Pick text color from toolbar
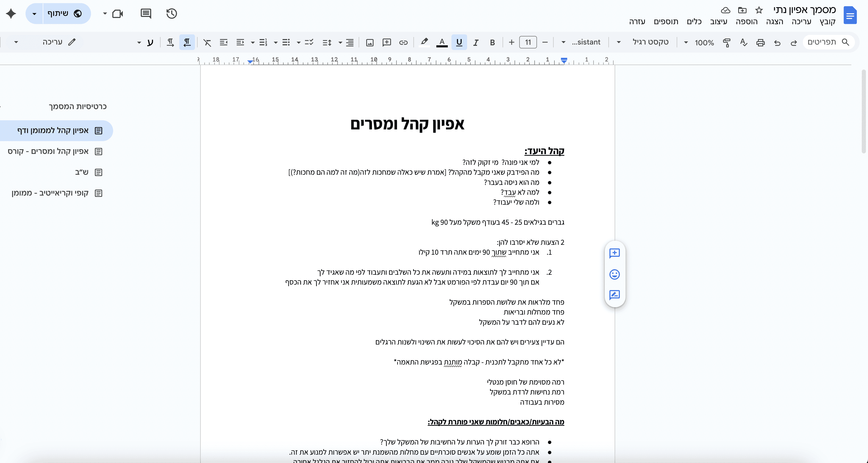868x463 pixels. click(x=442, y=42)
